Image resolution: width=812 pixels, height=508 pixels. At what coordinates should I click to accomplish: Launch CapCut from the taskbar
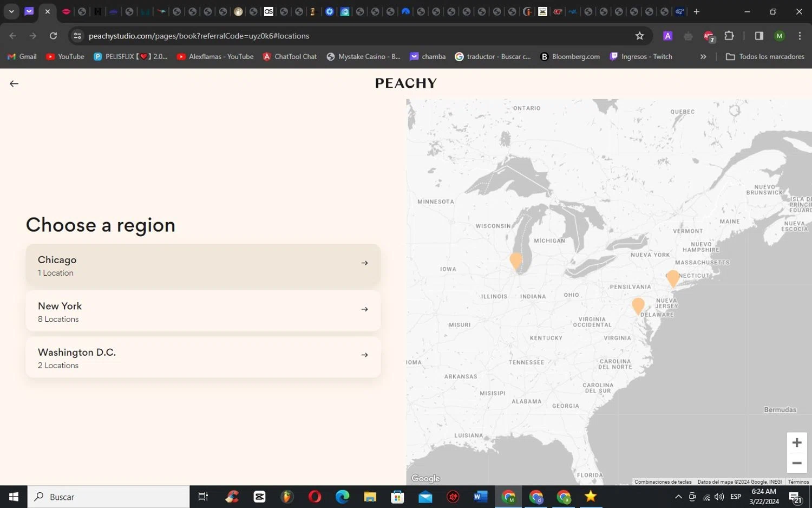[259, 497]
